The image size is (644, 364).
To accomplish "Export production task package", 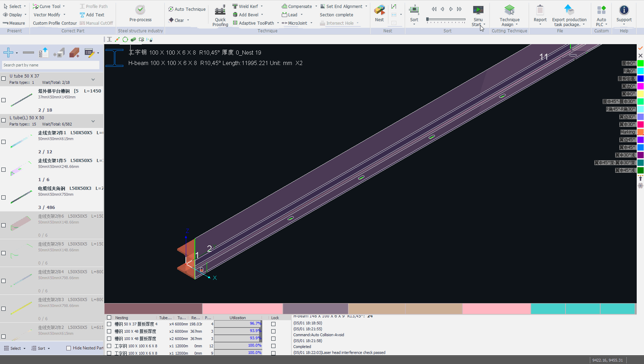I will click(569, 16).
